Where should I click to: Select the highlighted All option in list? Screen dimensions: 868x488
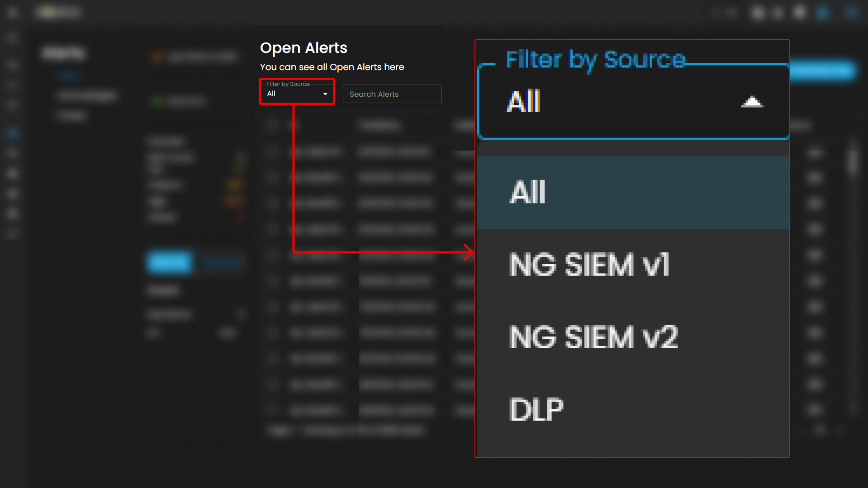click(x=632, y=193)
